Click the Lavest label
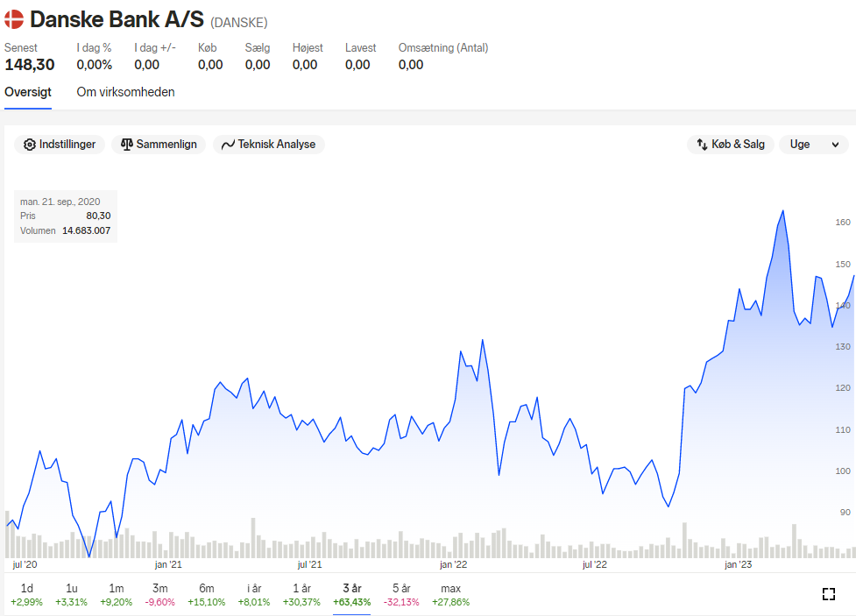856x616 pixels. 360,47
